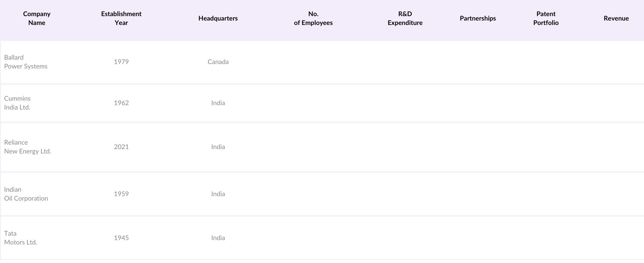Click the Canada headquarters cell
644x263 pixels.
(218, 62)
